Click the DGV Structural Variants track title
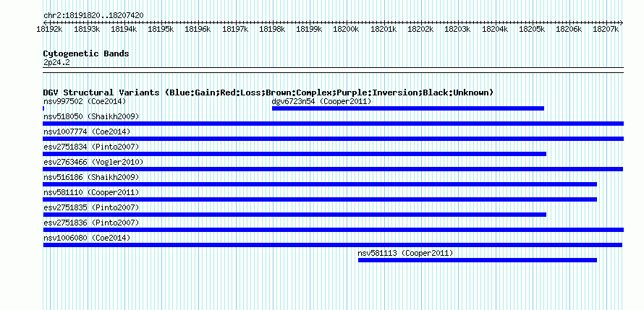This screenshot has width=644, height=310. [x=268, y=92]
